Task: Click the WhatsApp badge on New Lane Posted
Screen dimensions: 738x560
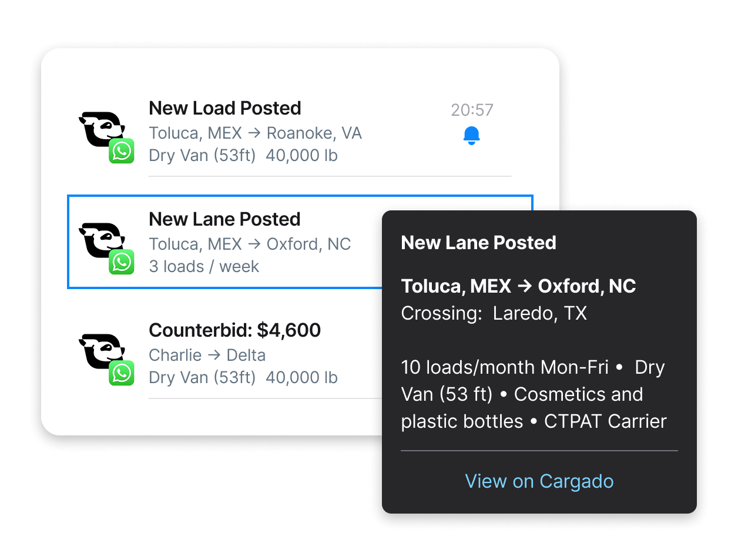Action: click(x=122, y=262)
